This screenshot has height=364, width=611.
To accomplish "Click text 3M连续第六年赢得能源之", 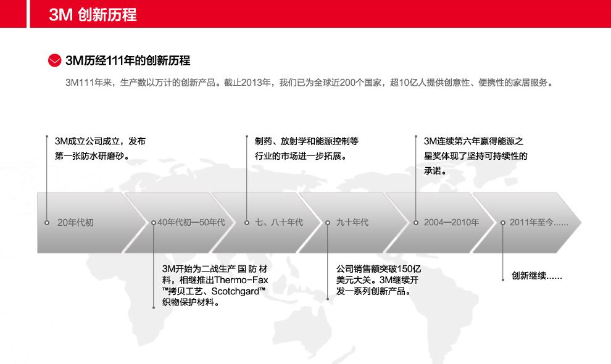I will coord(473,141).
